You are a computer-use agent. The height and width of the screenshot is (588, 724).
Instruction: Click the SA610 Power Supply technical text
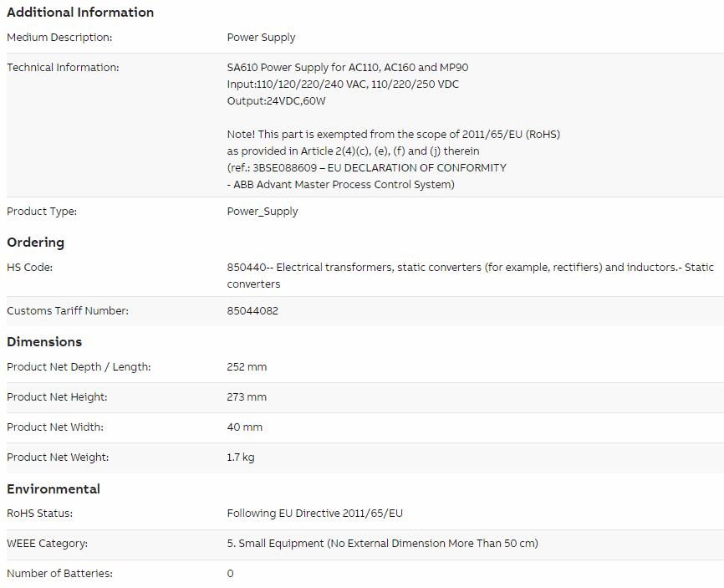(348, 68)
